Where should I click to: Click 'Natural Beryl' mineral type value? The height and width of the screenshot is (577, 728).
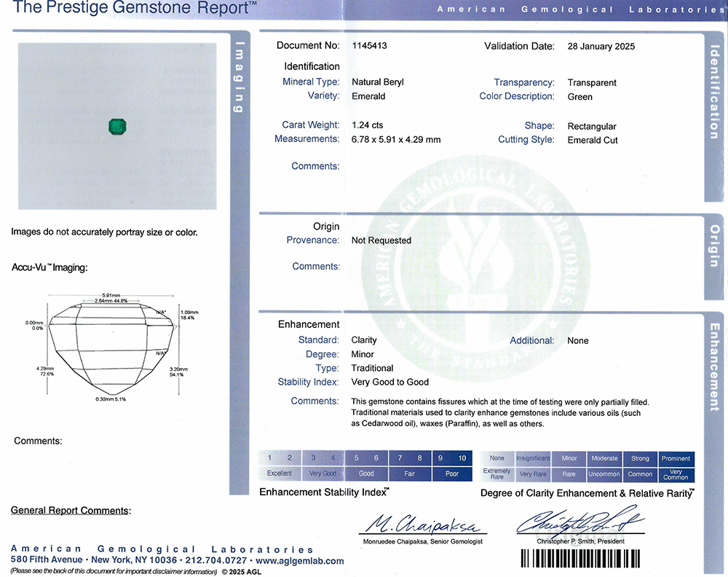tap(377, 82)
